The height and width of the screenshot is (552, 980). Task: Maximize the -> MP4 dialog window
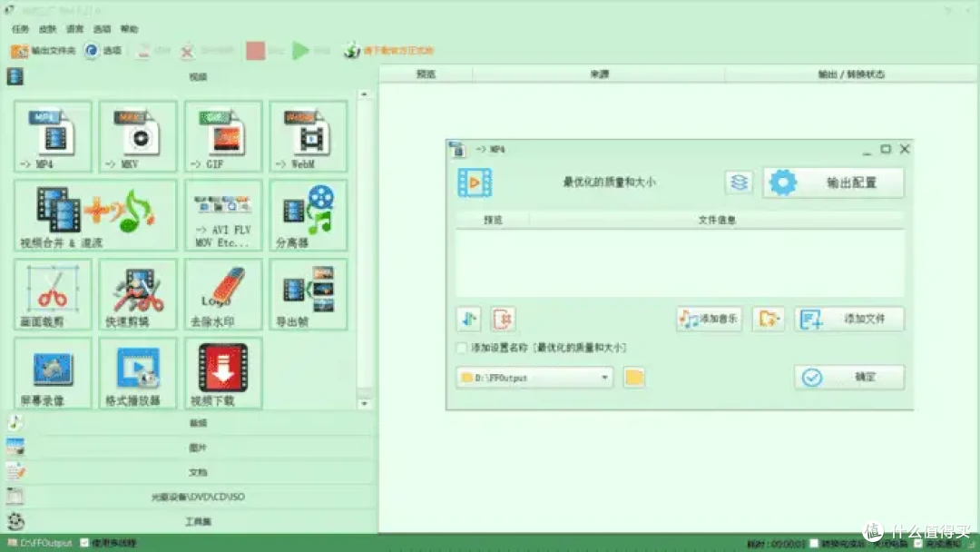886,149
